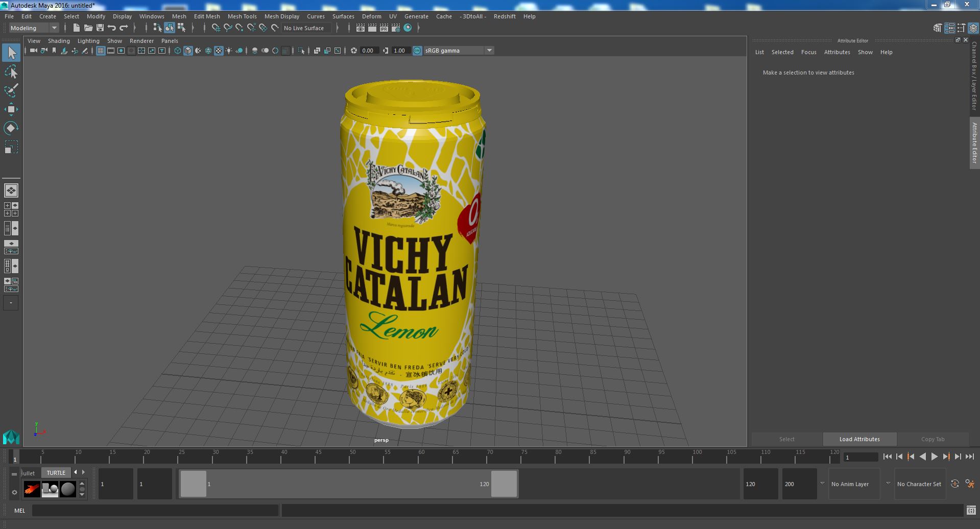Toggle textured display in viewport

pyautogui.click(x=219, y=51)
